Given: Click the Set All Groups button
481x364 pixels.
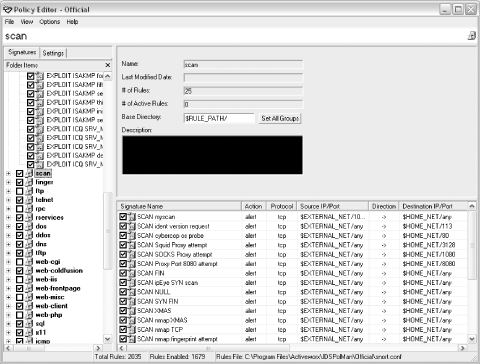Looking at the screenshot, I should 280,118.
